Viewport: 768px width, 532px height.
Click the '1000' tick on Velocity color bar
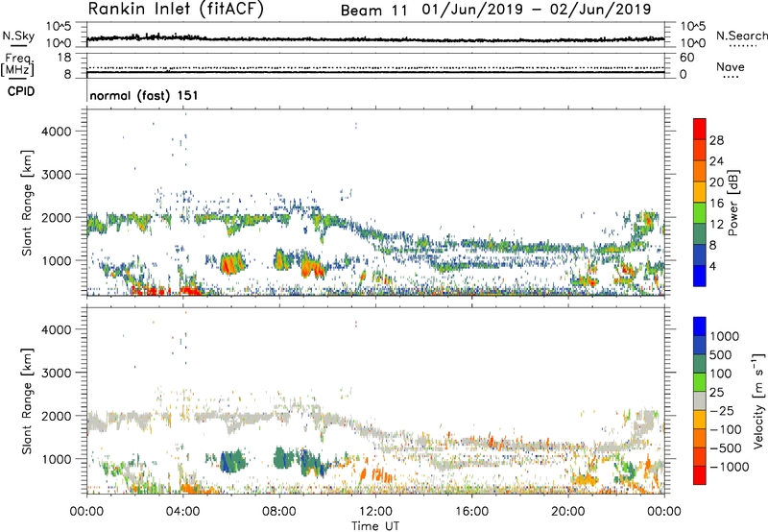(x=724, y=336)
